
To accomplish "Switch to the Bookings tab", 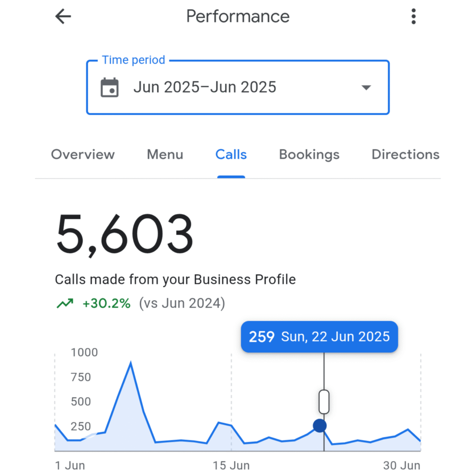I will (309, 154).
